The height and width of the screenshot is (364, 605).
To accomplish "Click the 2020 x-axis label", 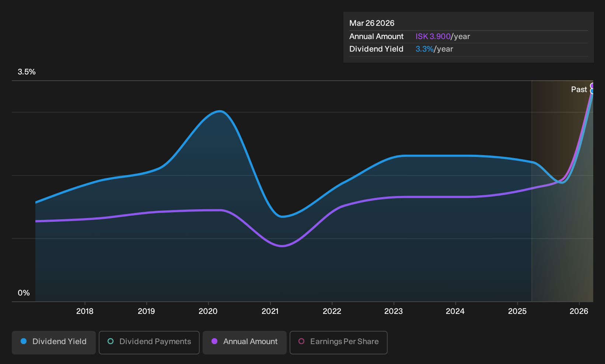I will (208, 311).
